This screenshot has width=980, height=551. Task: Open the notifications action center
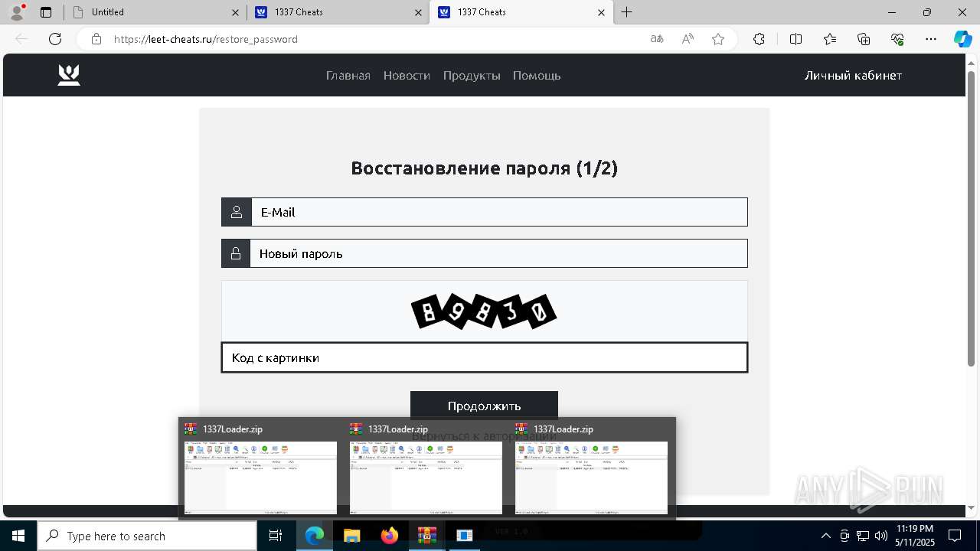[955, 536]
